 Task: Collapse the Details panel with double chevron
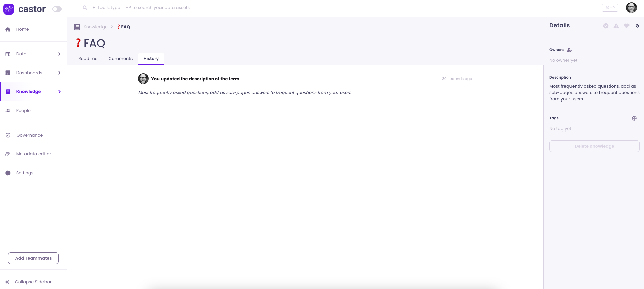click(637, 26)
